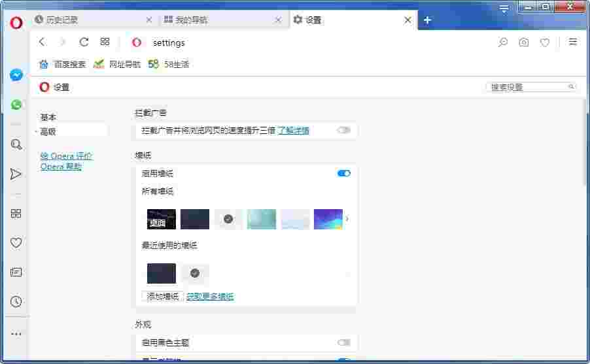
Task: Close the 我的导航 tab
Action: [x=279, y=20]
